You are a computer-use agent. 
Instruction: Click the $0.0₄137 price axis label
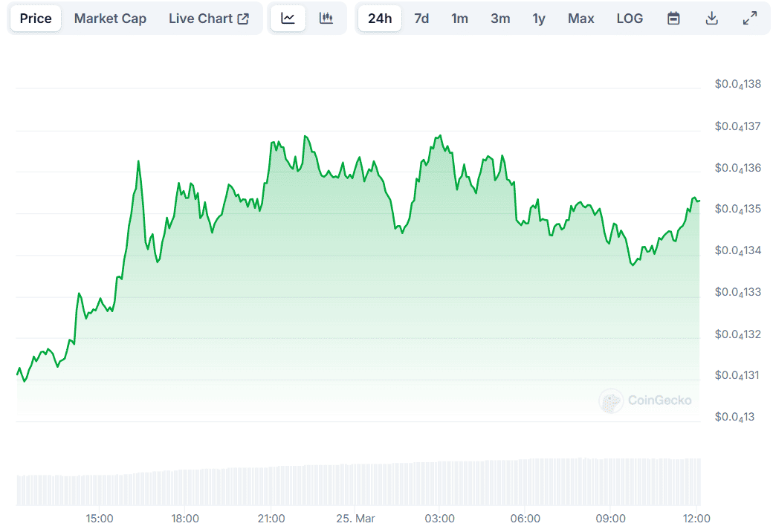point(738,126)
